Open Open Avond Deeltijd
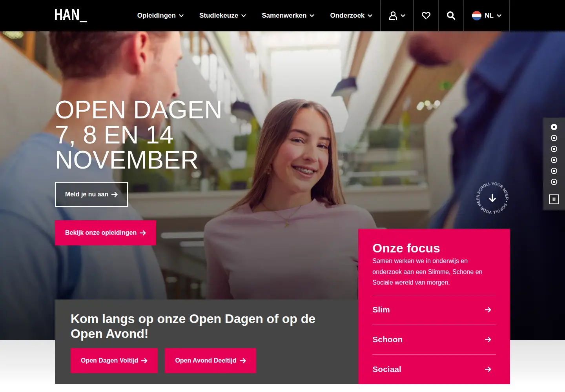Viewport: 565px width, 392px height. pos(210,361)
